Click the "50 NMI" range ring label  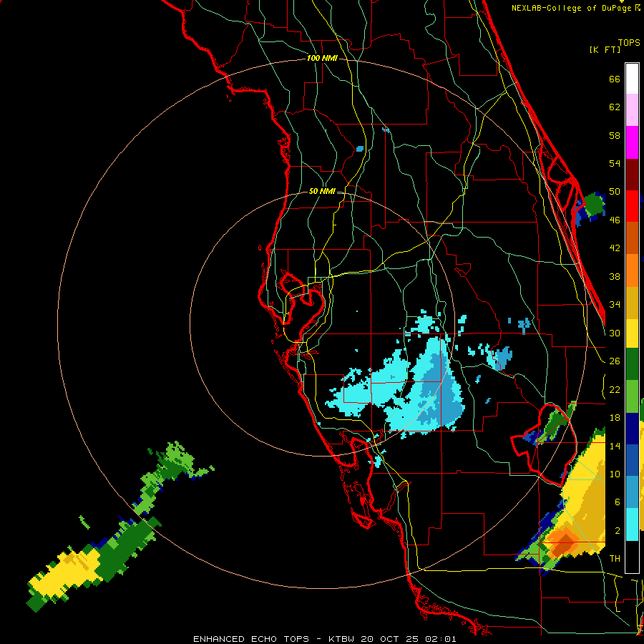pyautogui.click(x=322, y=191)
